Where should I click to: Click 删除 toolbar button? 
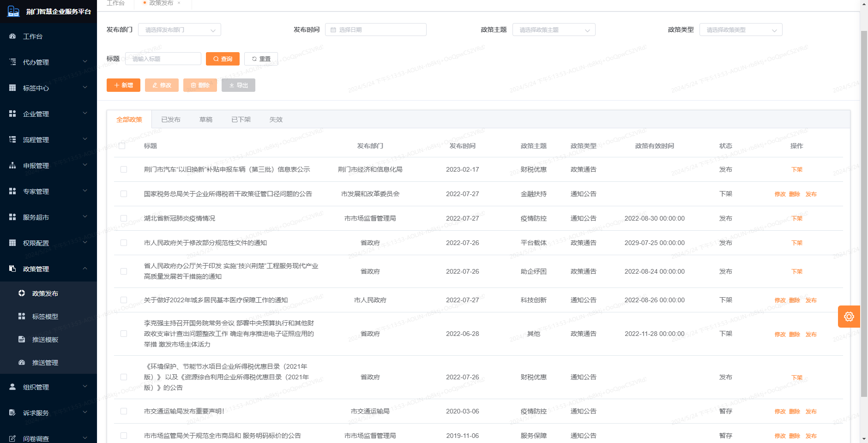200,85
